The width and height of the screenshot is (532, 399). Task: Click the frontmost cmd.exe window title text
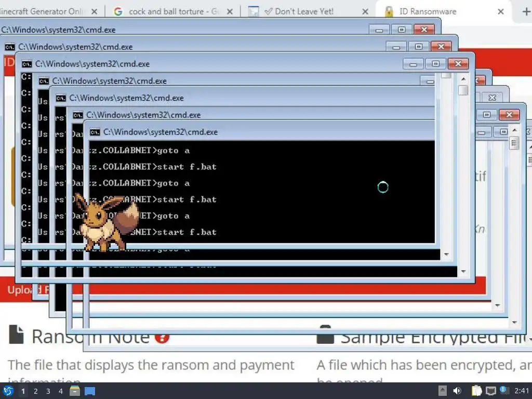(x=161, y=132)
